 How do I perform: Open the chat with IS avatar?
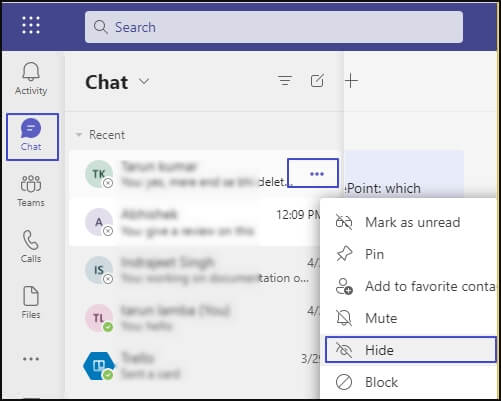point(99,270)
